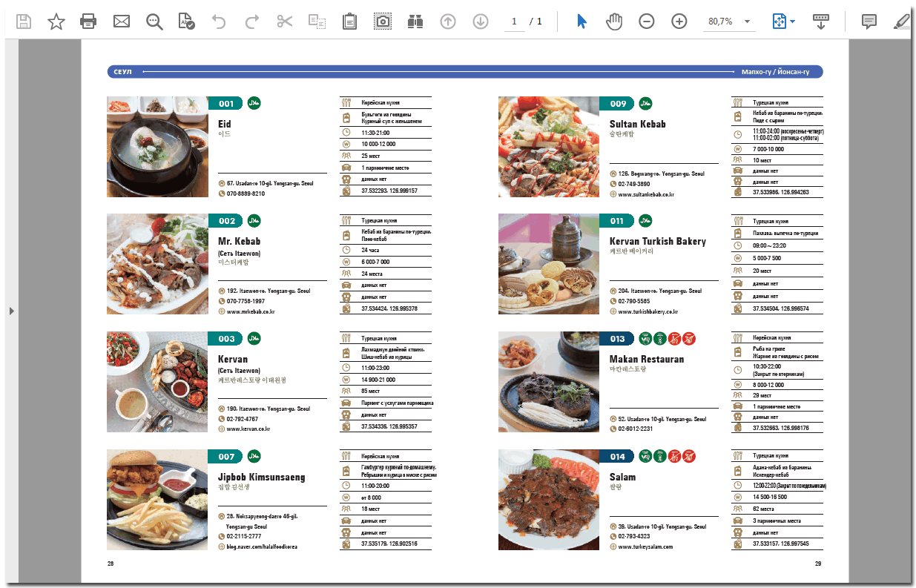Open the www.mrkebab.co.kr link
The height and width of the screenshot is (588, 916).
pyautogui.click(x=250, y=312)
